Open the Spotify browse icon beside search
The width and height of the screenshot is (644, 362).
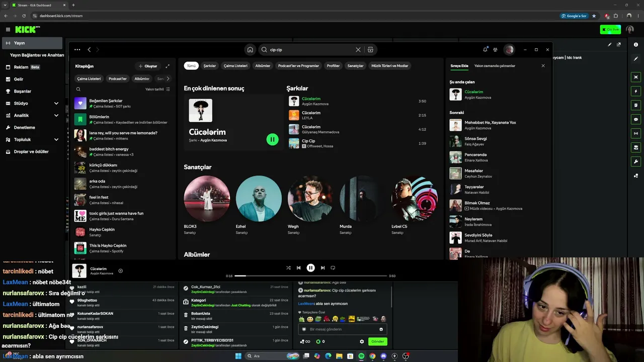point(370,50)
